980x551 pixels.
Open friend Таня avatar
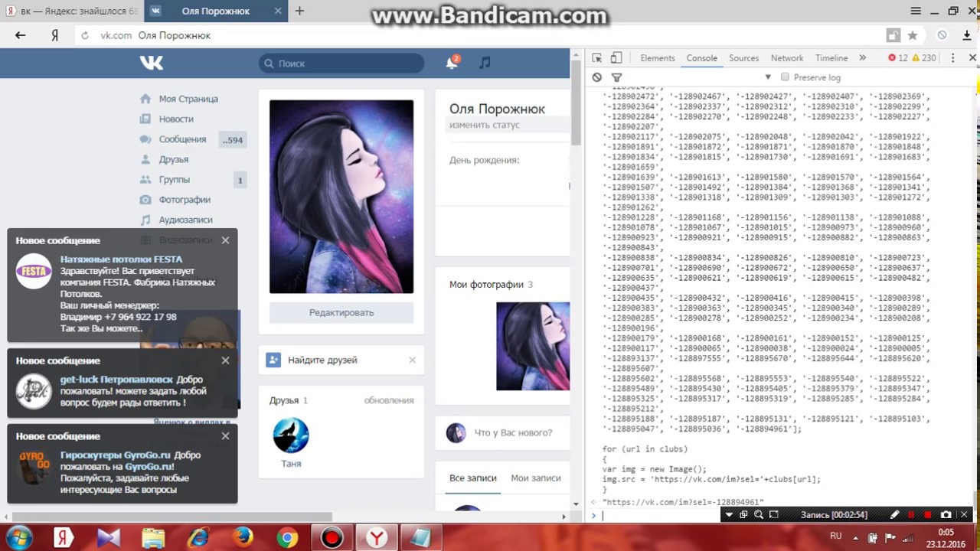point(291,436)
